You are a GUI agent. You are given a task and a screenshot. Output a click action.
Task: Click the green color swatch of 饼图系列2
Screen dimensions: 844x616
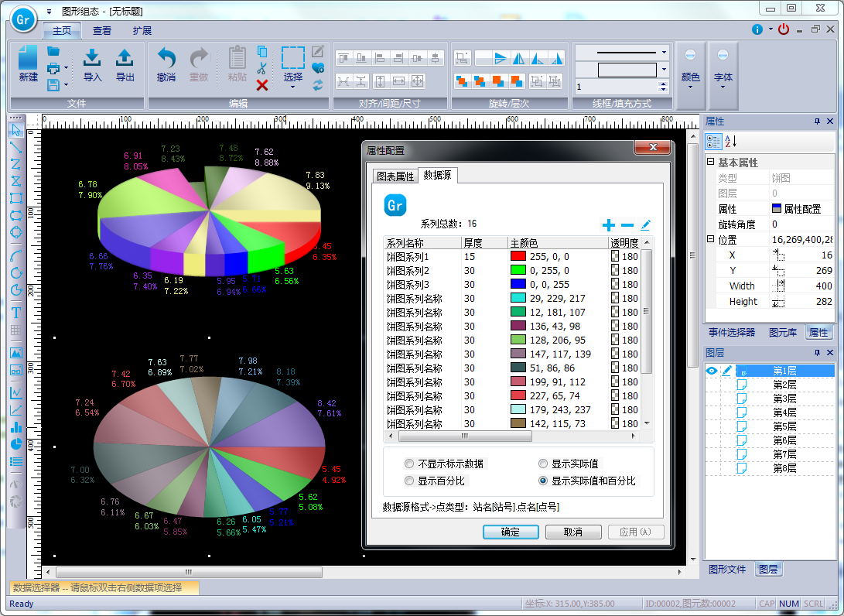click(x=518, y=270)
